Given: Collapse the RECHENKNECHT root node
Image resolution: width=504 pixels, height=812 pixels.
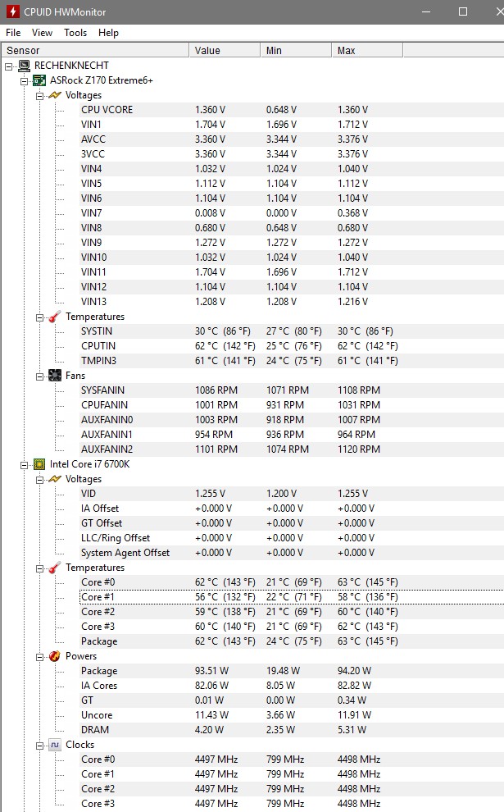Looking at the screenshot, I should click(x=9, y=66).
